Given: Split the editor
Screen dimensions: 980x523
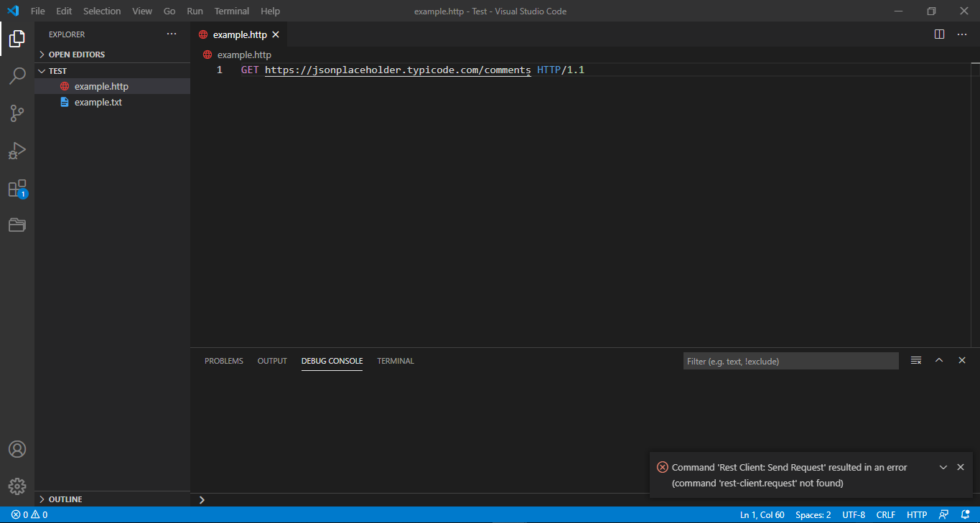Looking at the screenshot, I should [939, 34].
